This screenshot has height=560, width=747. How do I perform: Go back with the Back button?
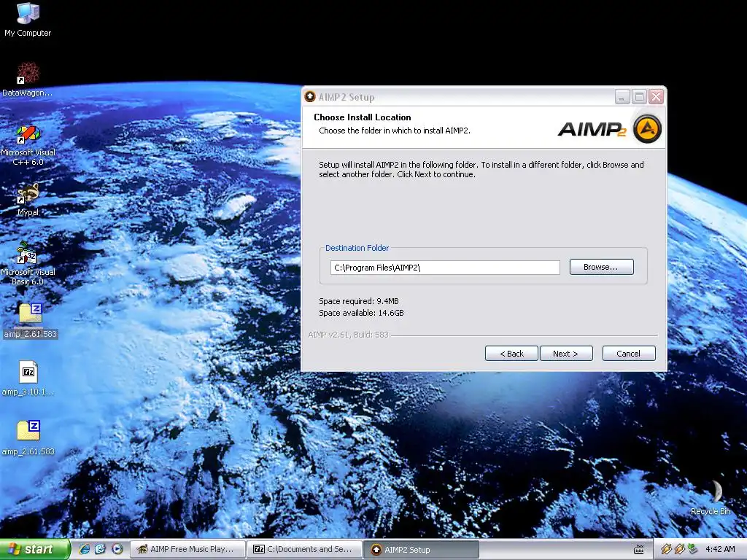tap(511, 354)
